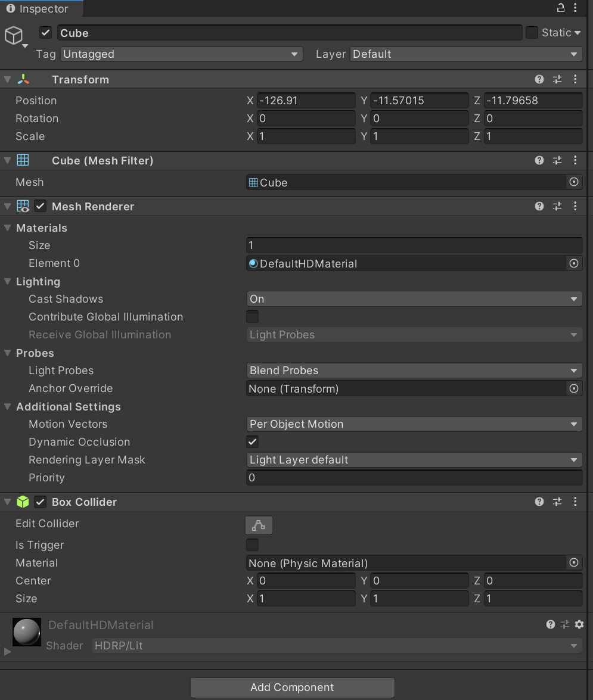The width and height of the screenshot is (593, 700).
Task: Click the Add Component button
Action: pyautogui.click(x=292, y=687)
